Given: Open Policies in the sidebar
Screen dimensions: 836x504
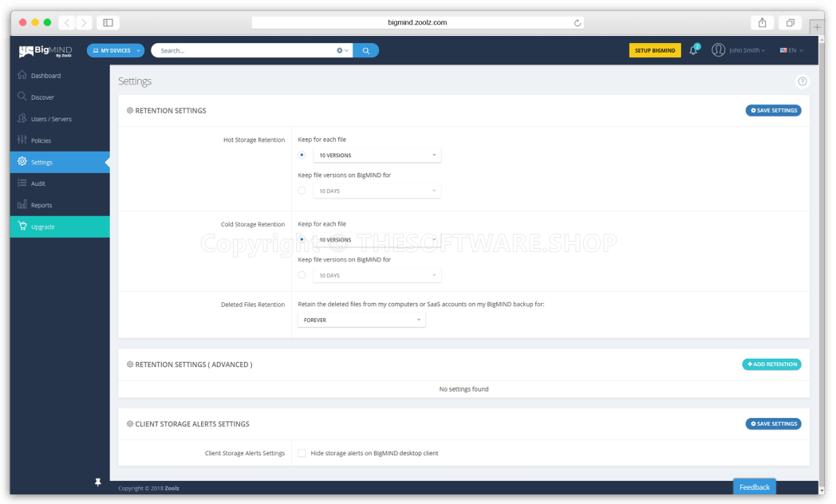Looking at the screenshot, I should pyautogui.click(x=41, y=140).
